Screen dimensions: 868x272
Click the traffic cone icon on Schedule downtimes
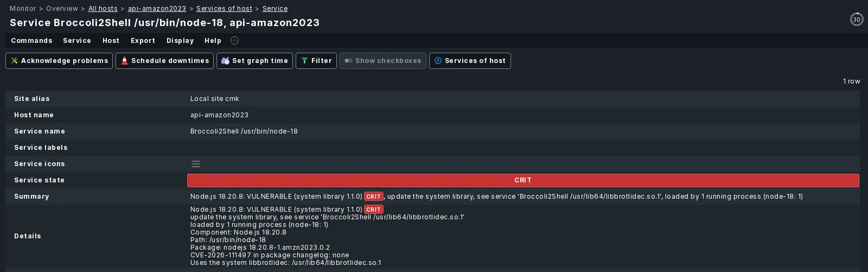(x=124, y=61)
